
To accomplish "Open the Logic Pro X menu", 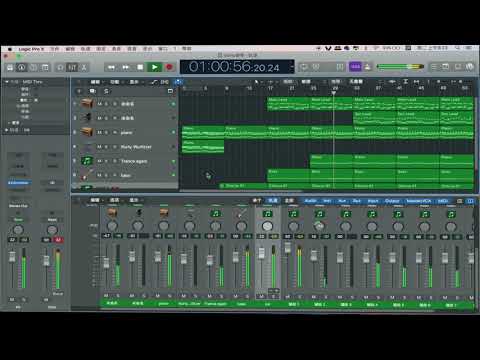I will 31,49.
